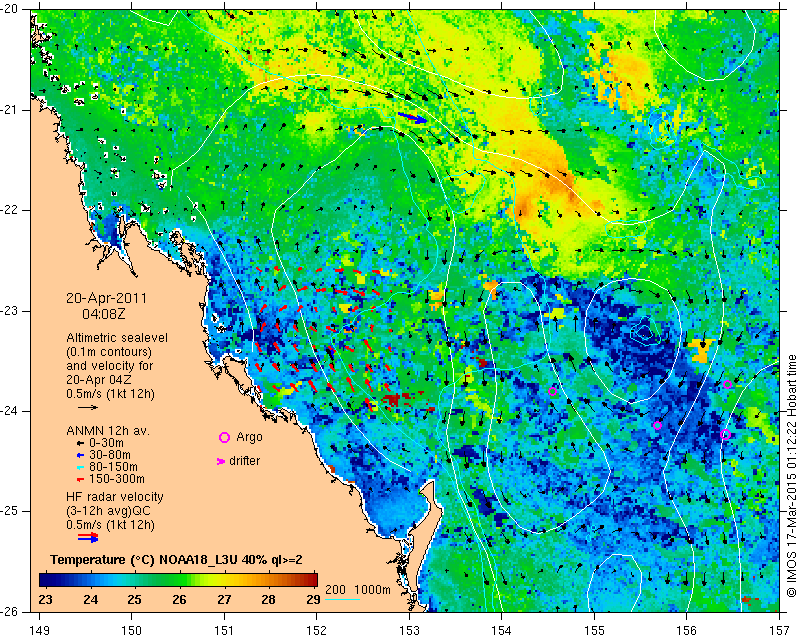Image resolution: width=800 pixels, height=640 pixels.
Task: Click the '(0.1m contours)' legend text
Action: point(109,352)
